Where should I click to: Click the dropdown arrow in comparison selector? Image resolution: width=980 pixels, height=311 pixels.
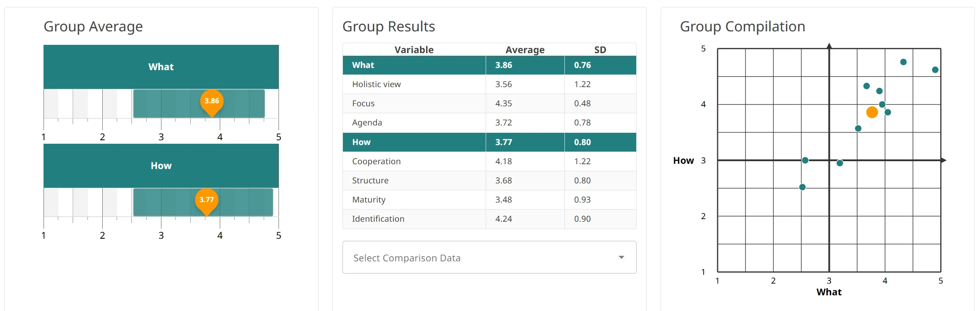621,257
